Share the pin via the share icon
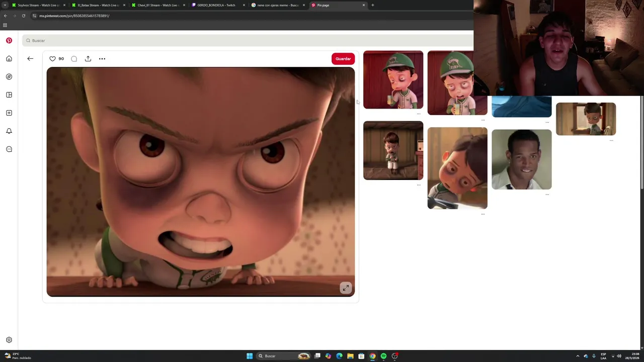The height and width of the screenshot is (362, 644). [88, 59]
